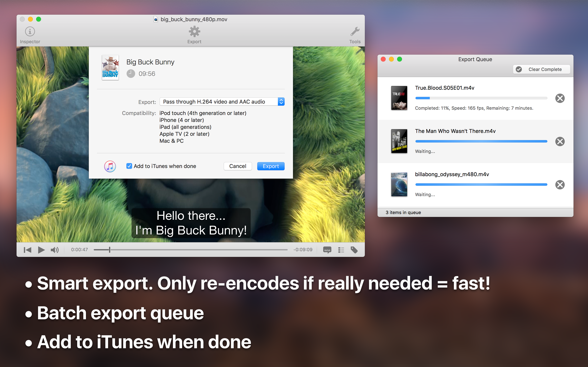Click the big_buck_bunny_480p.mov title file icon

156,19
